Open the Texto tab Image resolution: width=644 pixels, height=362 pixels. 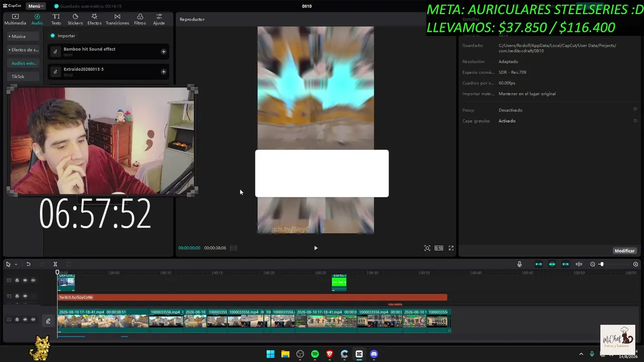pyautogui.click(x=56, y=19)
